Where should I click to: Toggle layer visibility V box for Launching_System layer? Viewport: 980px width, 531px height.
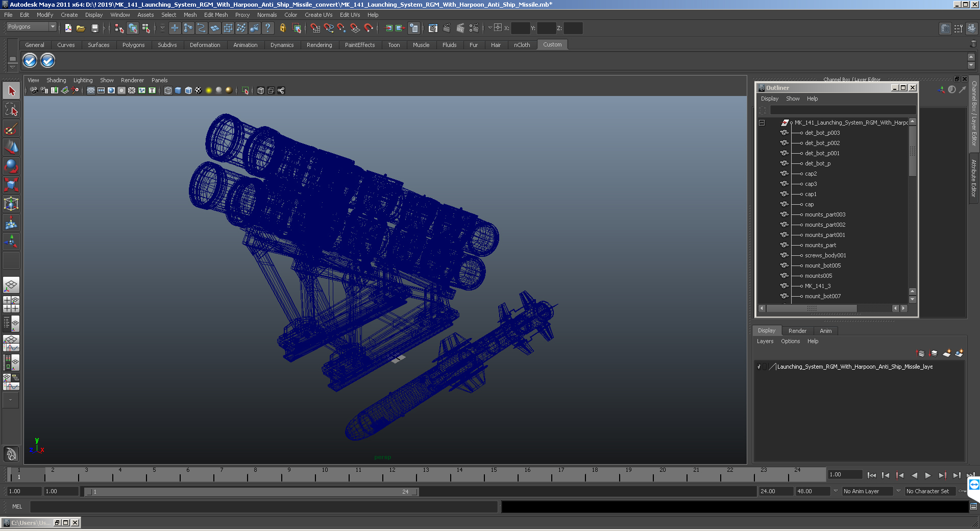pyautogui.click(x=759, y=367)
